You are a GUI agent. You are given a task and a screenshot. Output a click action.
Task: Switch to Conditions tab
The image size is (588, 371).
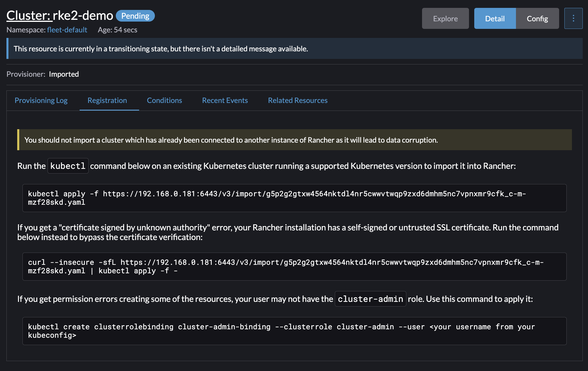click(164, 100)
